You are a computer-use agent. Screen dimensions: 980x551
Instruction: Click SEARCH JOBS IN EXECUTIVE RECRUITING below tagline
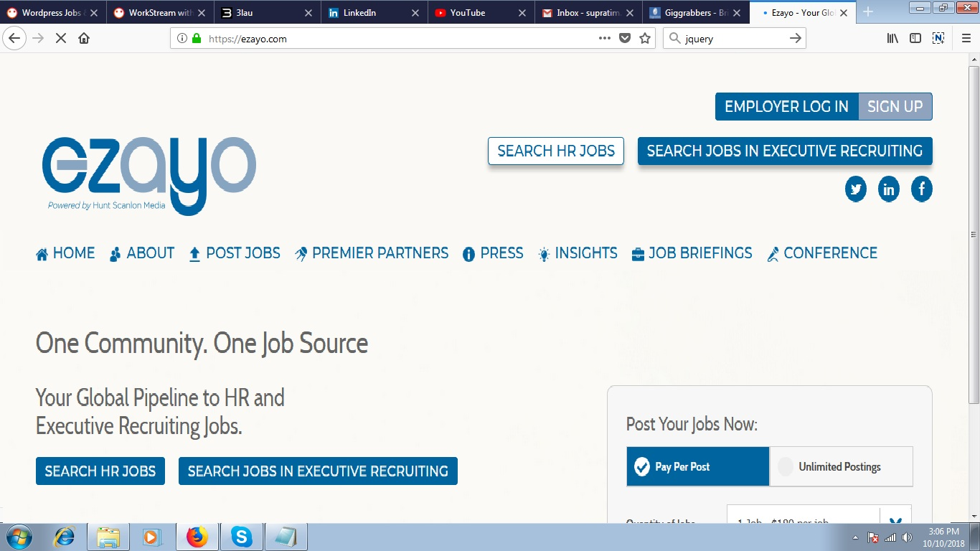(318, 471)
